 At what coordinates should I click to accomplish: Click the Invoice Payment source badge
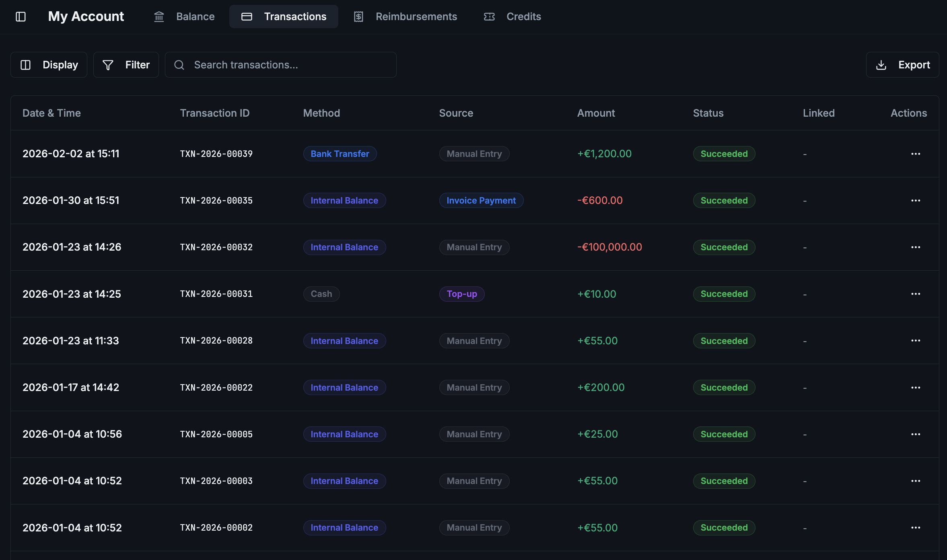point(481,200)
